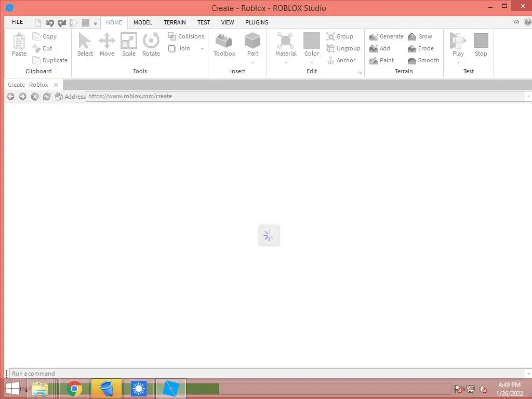Click the Run a command input
Image resolution: width=532 pixels, height=399 pixels.
click(x=268, y=373)
